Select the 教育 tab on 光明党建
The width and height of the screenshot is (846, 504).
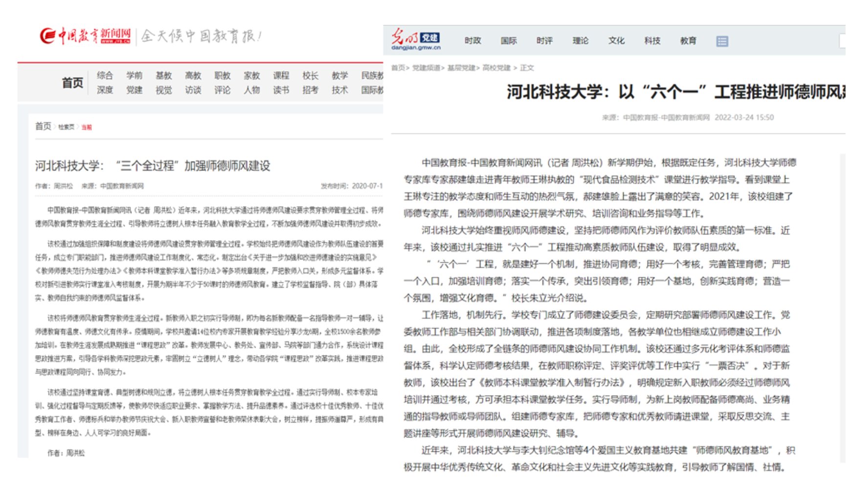point(688,41)
